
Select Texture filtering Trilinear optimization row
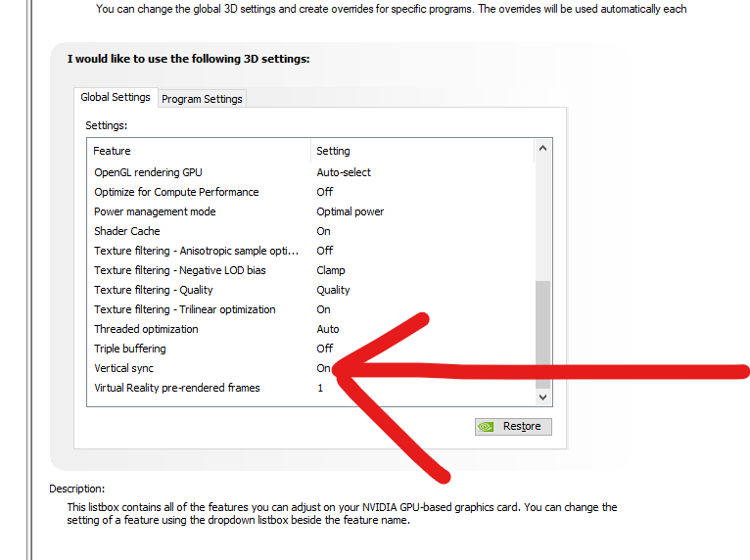pyautogui.click(x=313, y=309)
